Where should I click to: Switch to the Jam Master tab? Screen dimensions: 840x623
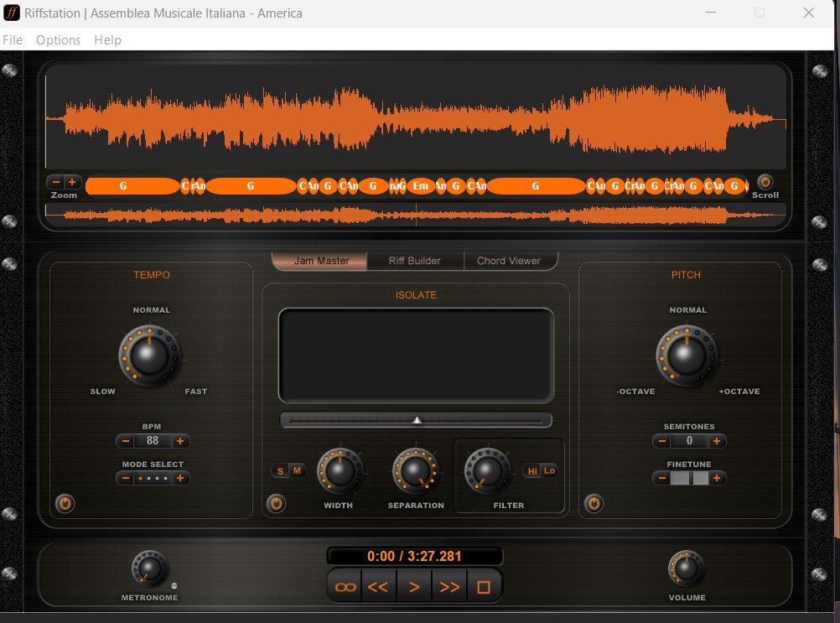pyautogui.click(x=320, y=261)
